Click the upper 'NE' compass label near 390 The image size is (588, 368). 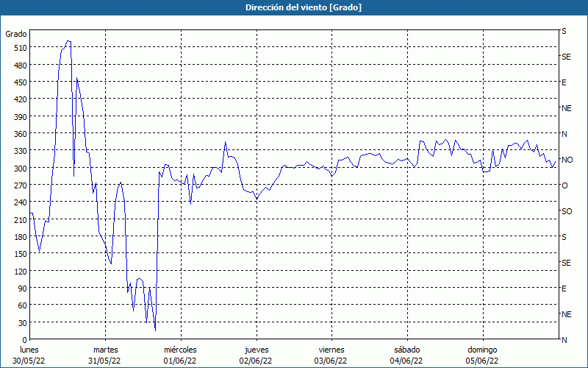coord(566,108)
